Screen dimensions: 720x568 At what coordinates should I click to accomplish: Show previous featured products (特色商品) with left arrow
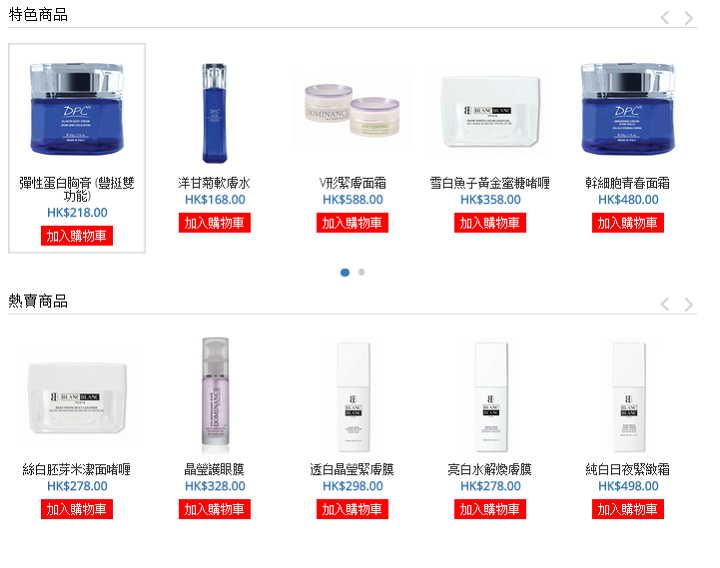tap(664, 18)
